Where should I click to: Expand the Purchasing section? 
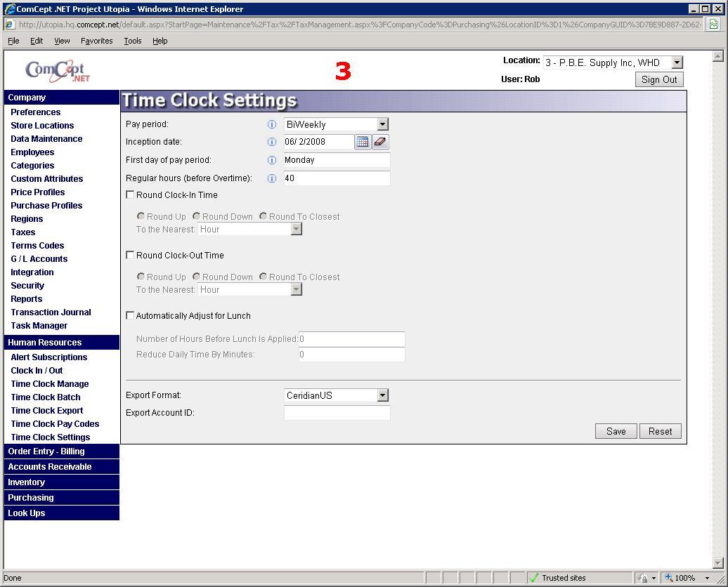(x=62, y=497)
